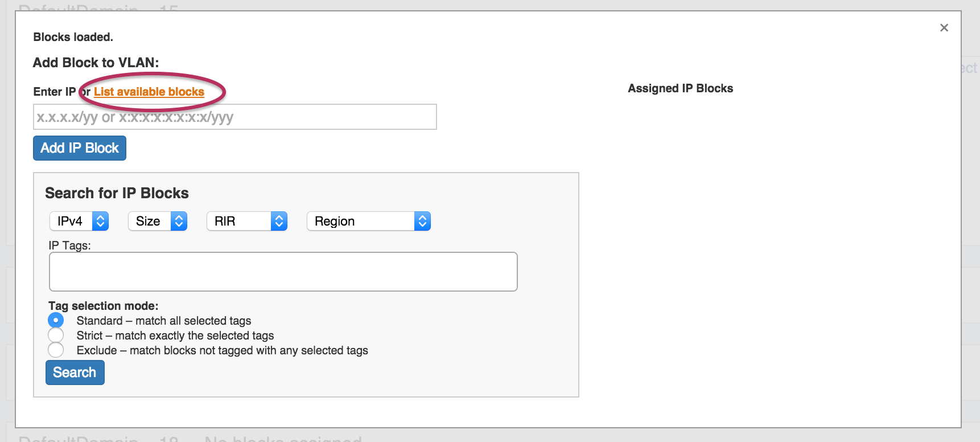Click the blue arrows on Size selector
Screen dimensions: 980x442
(179, 221)
